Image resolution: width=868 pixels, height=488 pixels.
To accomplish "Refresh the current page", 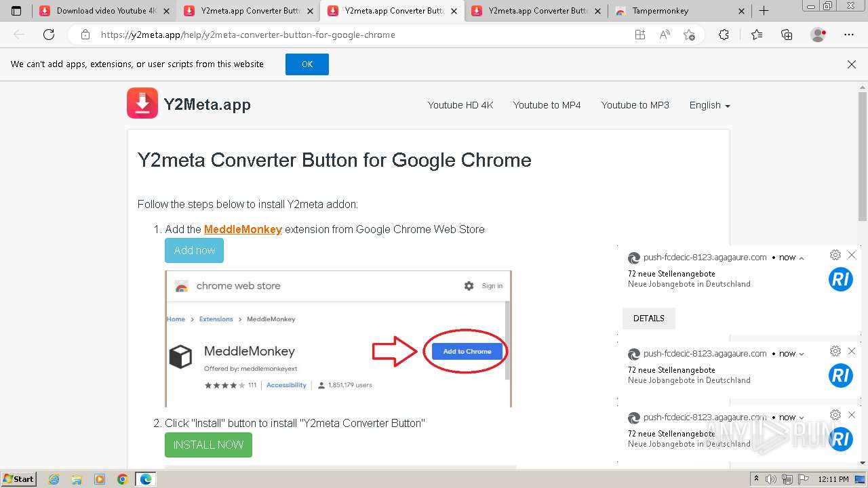I will [x=49, y=35].
